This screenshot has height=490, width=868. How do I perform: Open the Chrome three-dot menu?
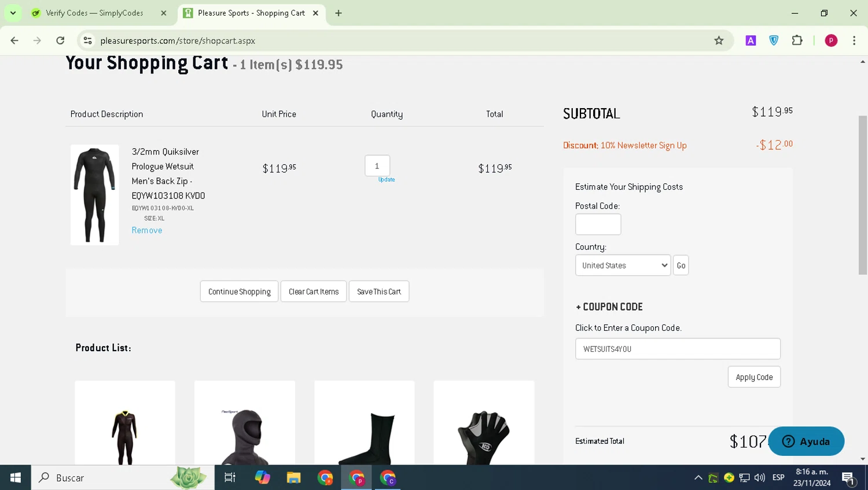click(x=854, y=40)
